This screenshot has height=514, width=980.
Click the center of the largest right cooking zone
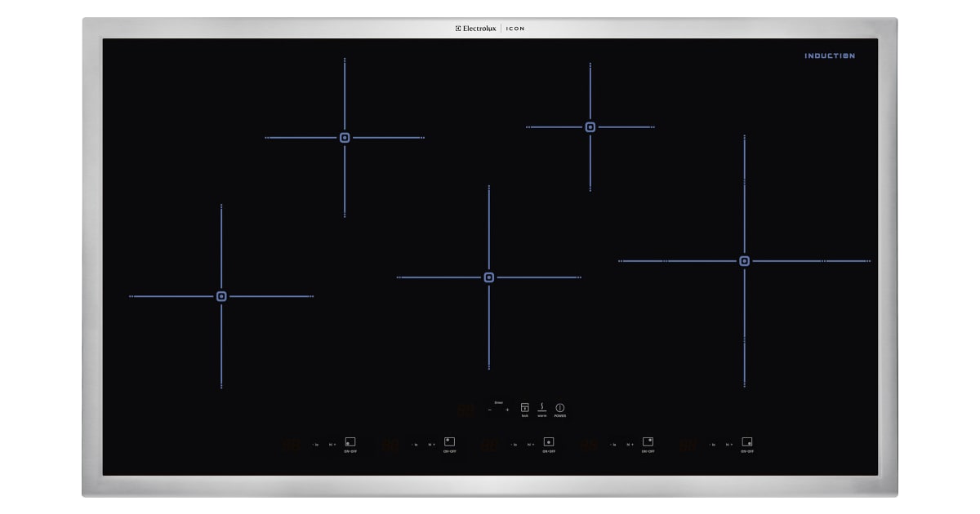[x=744, y=261]
